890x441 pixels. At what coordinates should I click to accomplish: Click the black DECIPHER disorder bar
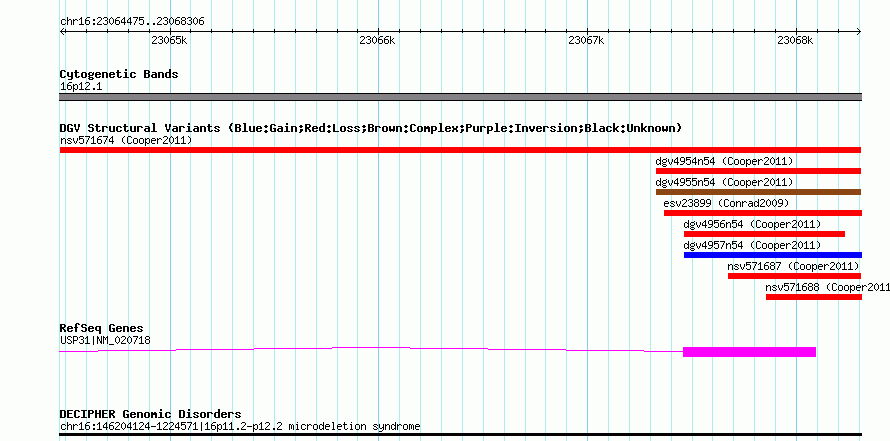click(x=460, y=435)
